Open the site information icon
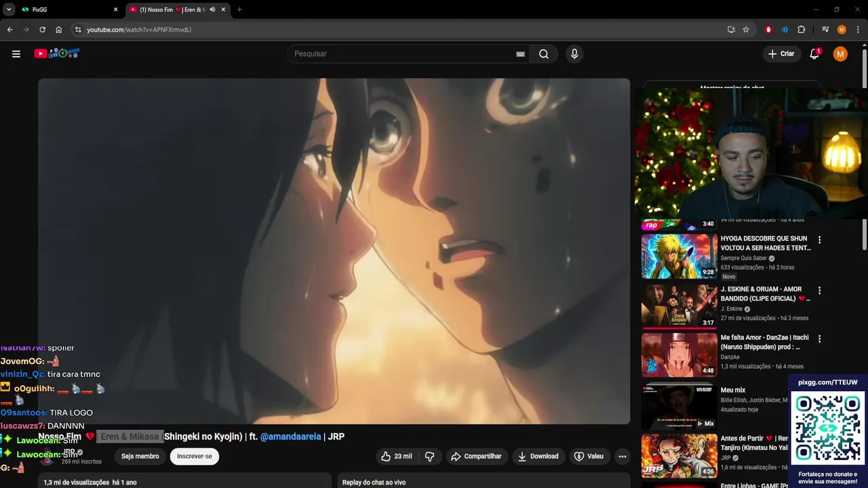The height and width of the screenshot is (488, 868). tap(78, 30)
